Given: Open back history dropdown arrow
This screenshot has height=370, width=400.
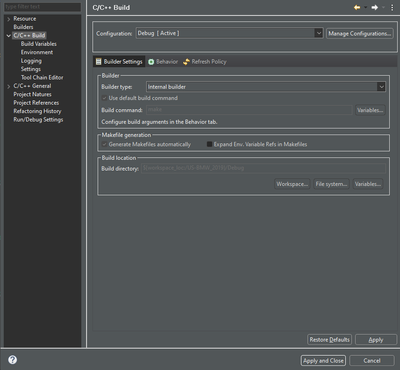Looking at the screenshot, I should tap(365, 7).
